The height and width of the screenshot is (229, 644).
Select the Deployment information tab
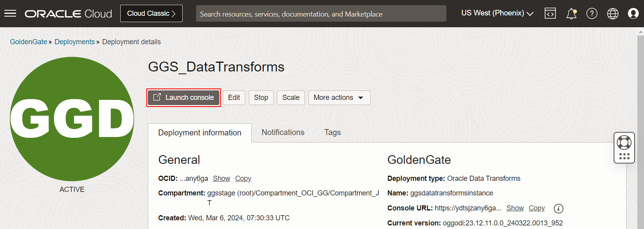point(200,133)
